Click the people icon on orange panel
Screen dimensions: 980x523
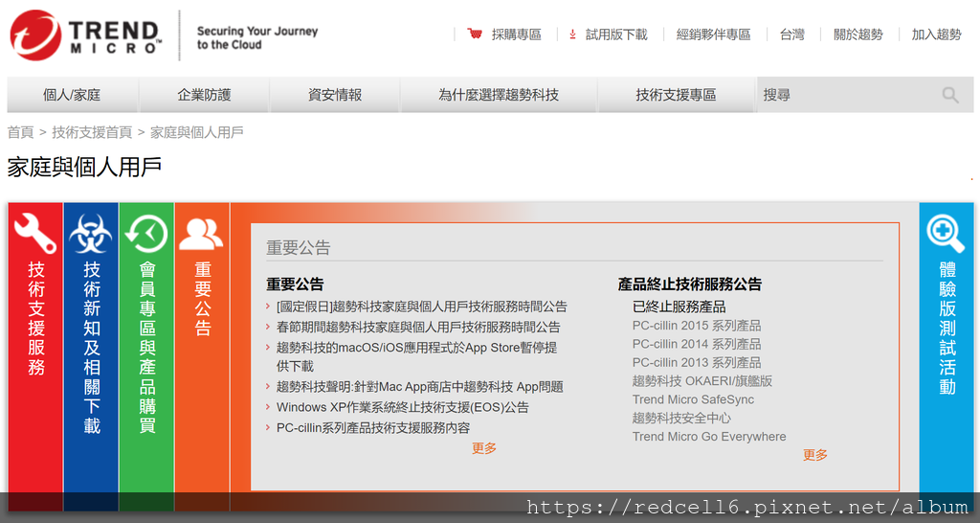click(201, 234)
